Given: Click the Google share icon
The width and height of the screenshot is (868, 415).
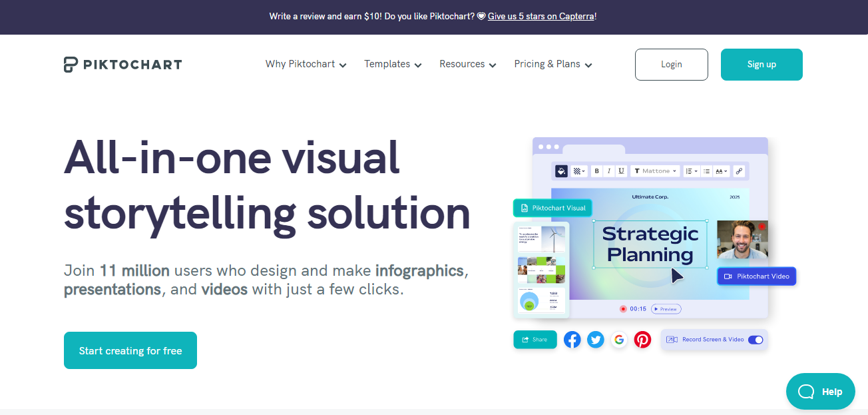Looking at the screenshot, I should tap(619, 340).
